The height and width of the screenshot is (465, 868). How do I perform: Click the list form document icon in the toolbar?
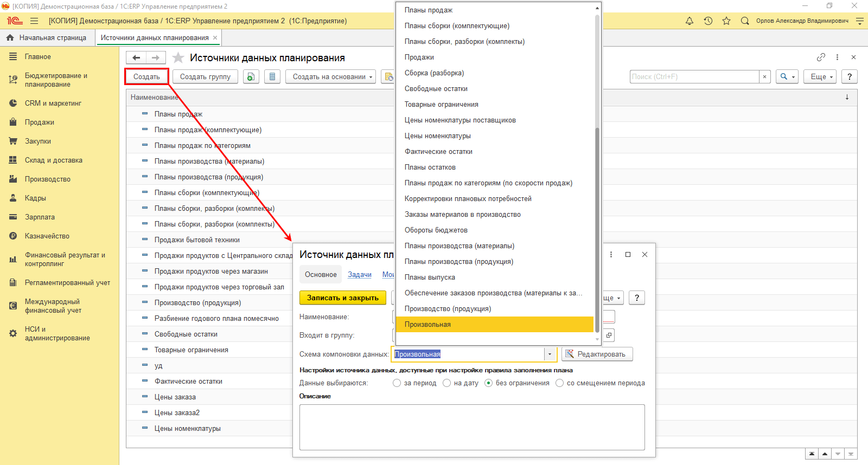pyautogui.click(x=272, y=77)
